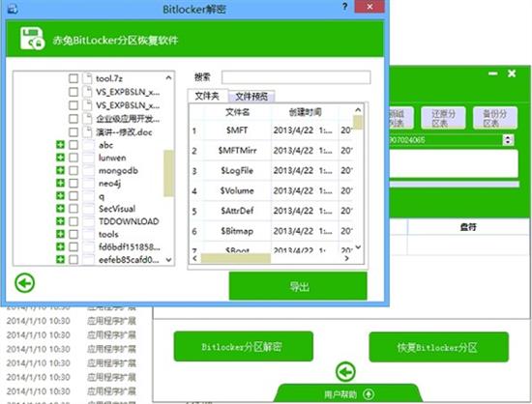532x404 pixels.
Task: Select the $Bitmap row in file table
Action: [x=272, y=231]
